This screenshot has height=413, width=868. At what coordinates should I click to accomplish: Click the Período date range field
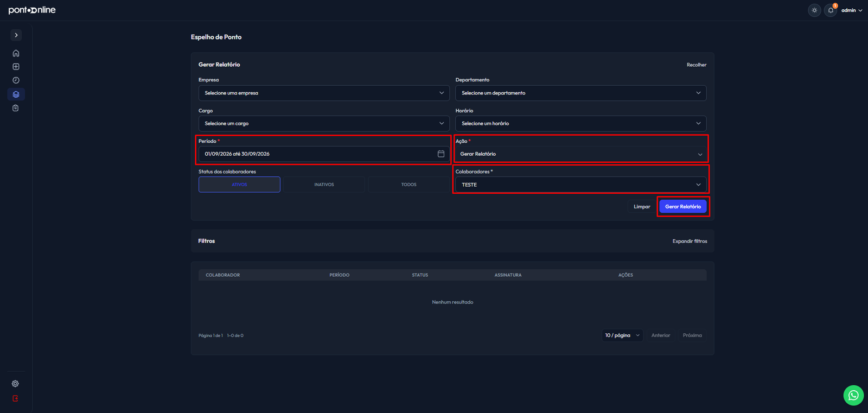click(x=324, y=154)
